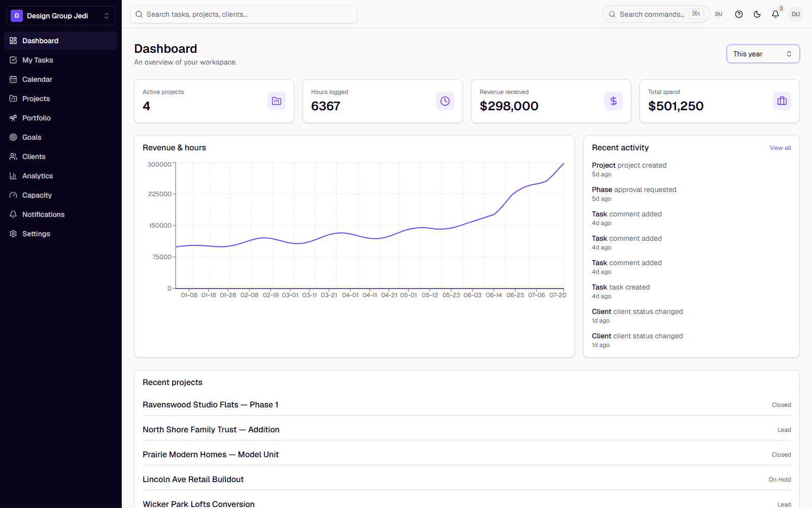Screen dimensions: 812x508
Task: Click the Portfolio rocket icon
Action: pos(13,118)
